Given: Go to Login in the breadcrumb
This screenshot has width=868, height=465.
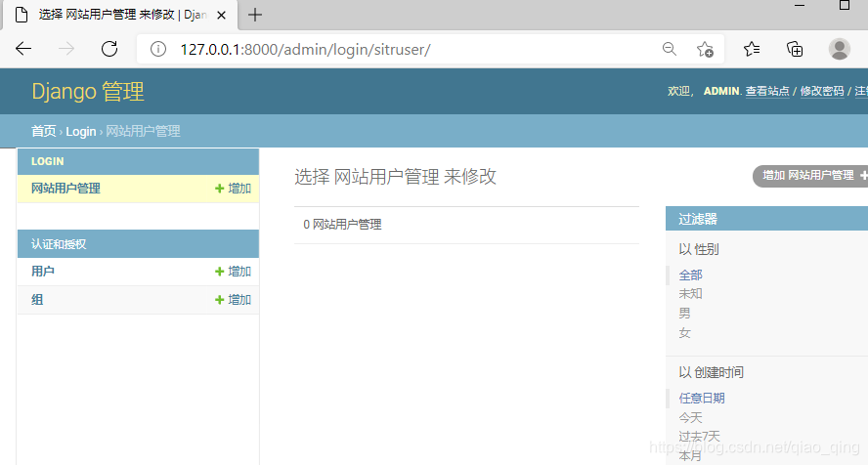Looking at the screenshot, I should click(x=81, y=132).
